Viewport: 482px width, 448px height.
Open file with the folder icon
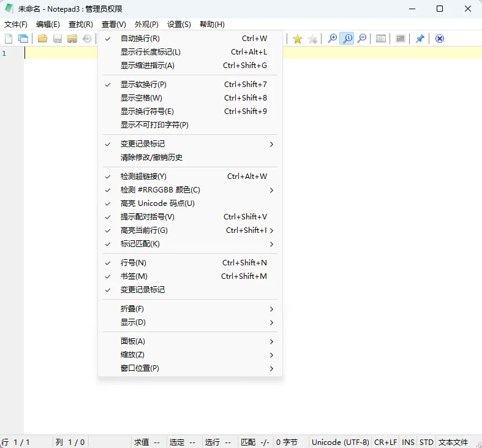tap(42, 39)
